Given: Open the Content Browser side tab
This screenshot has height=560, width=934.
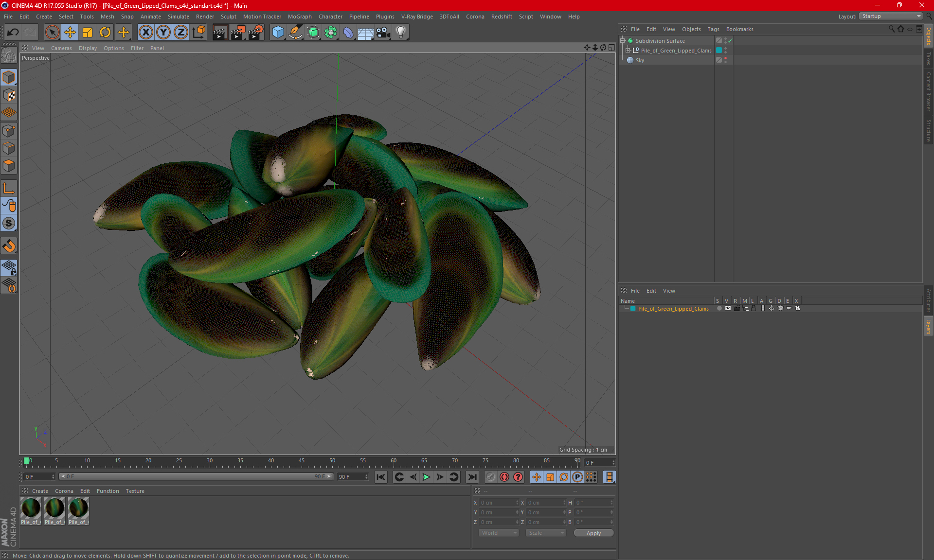Looking at the screenshot, I should [928, 91].
